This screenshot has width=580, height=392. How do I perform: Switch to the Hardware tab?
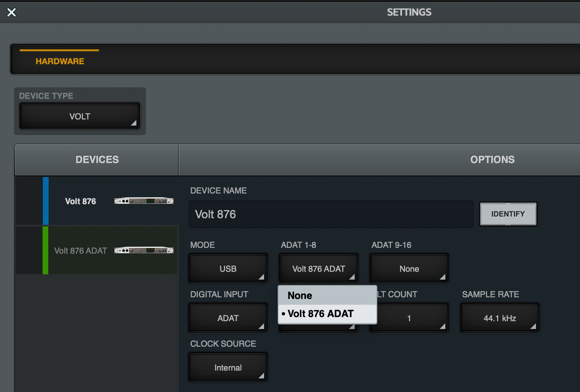click(x=60, y=61)
